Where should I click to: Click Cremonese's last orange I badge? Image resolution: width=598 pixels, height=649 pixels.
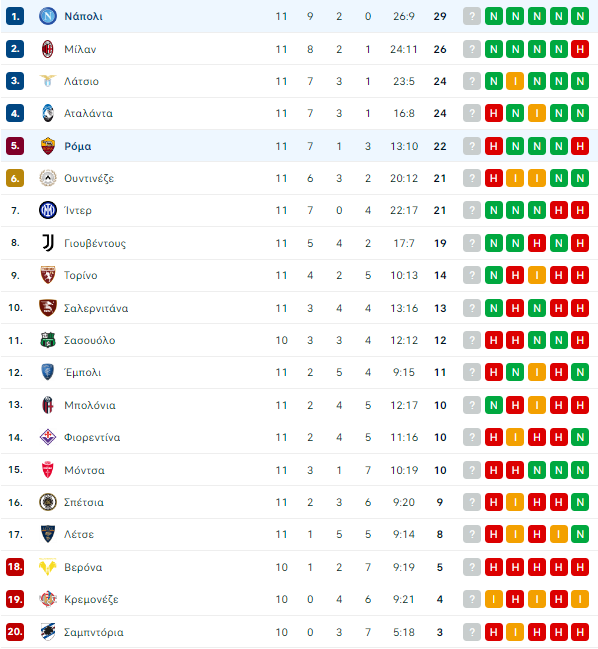580,599
